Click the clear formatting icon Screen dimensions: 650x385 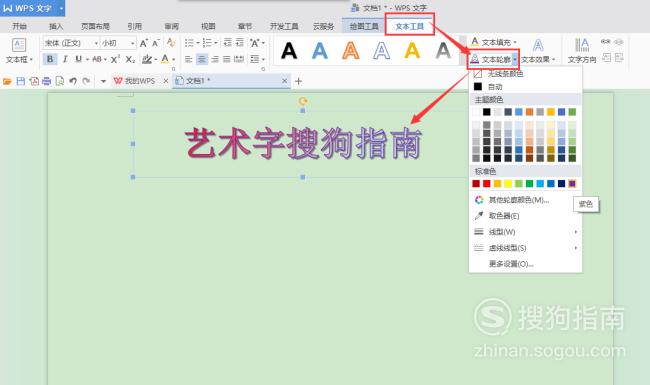[x=170, y=43]
